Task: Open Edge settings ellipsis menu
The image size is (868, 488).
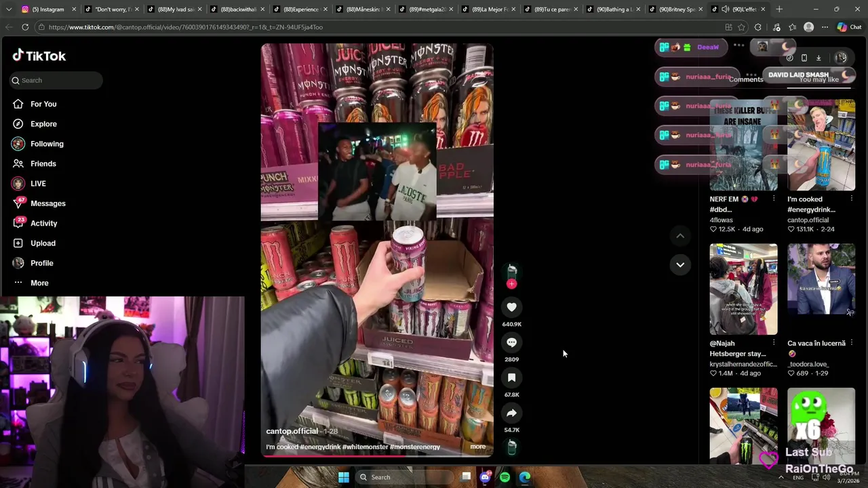Action: point(825,27)
